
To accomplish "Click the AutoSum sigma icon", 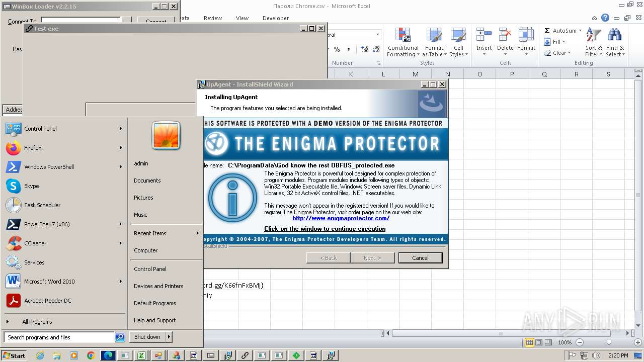I will point(547,31).
